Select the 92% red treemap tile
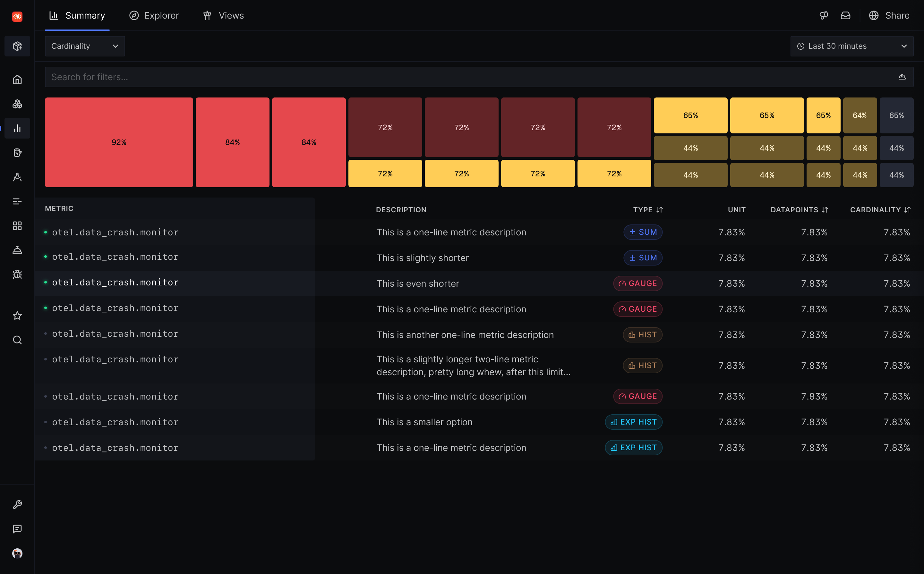The width and height of the screenshot is (924, 574). click(119, 142)
